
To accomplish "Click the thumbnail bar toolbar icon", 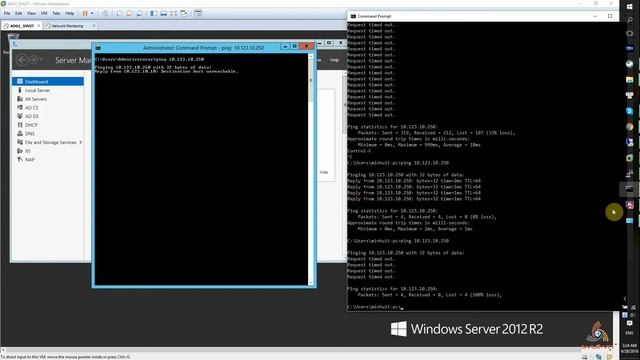I will point(164,13).
